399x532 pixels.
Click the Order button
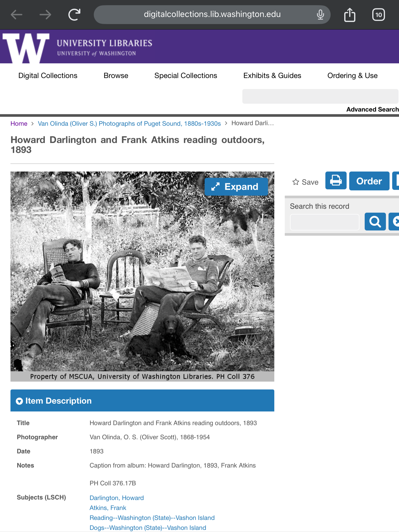pos(369,181)
